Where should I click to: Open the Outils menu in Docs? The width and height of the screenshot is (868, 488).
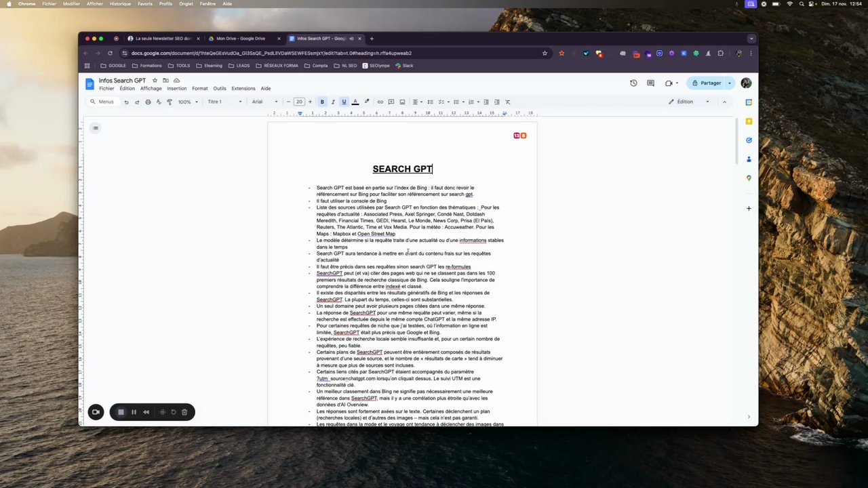point(220,89)
